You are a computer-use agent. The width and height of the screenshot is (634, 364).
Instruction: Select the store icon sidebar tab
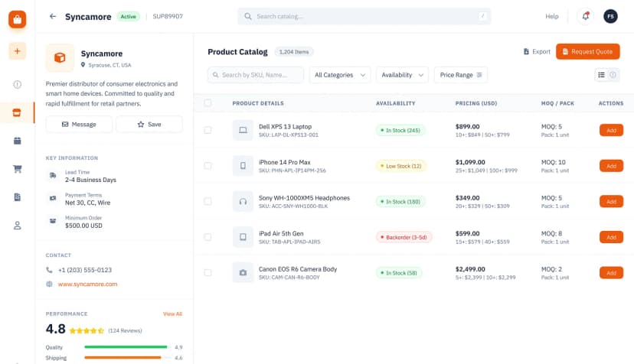(17, 112)
